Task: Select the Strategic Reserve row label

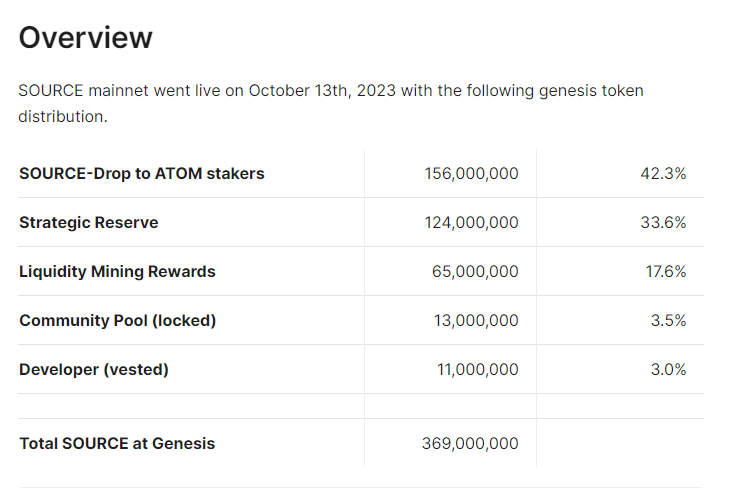Action: point(88,222)
